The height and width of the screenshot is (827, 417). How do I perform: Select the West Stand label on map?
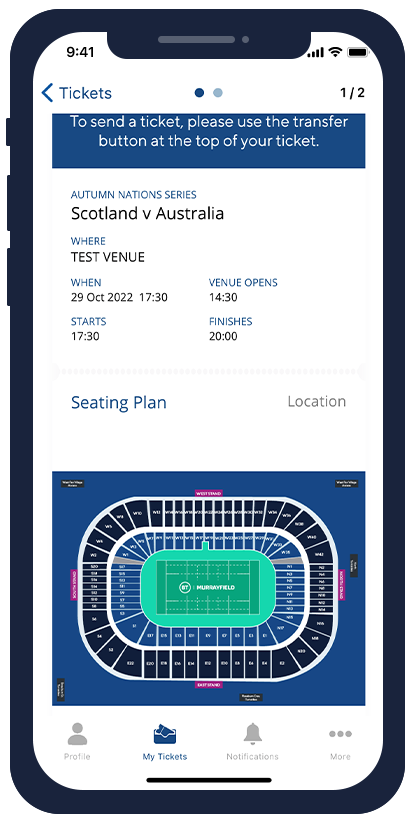(208, 493)
